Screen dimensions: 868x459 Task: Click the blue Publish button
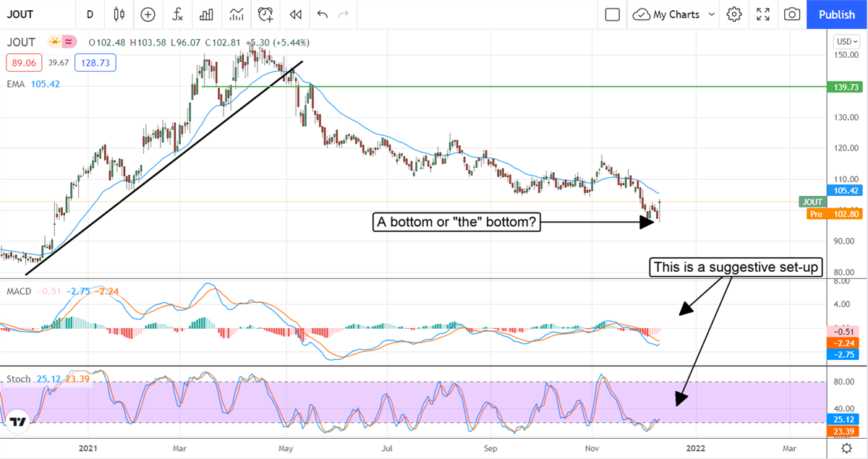(x=837, y=14)
